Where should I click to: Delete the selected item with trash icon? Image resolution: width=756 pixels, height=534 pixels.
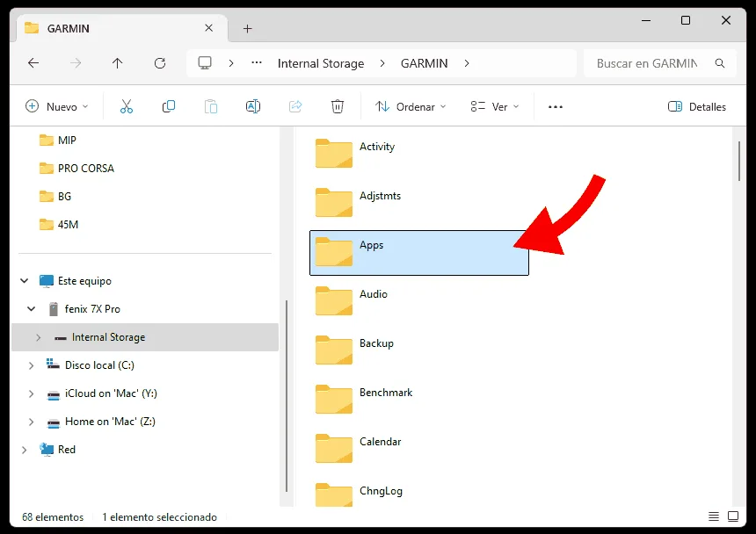pyautogui.click(x=338, y=106)
